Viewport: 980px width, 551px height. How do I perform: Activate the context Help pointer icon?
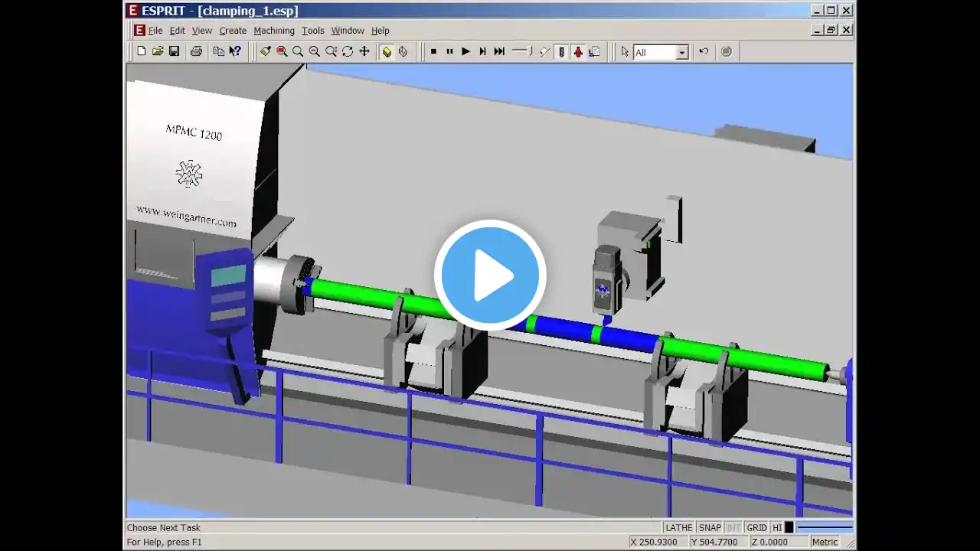pos(235,51)
